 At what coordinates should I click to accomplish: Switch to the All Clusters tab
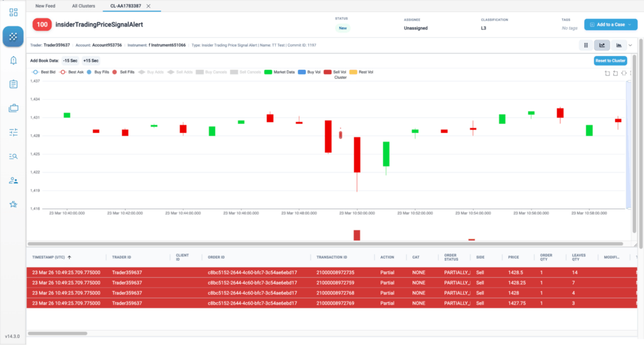tap(84, 6)
